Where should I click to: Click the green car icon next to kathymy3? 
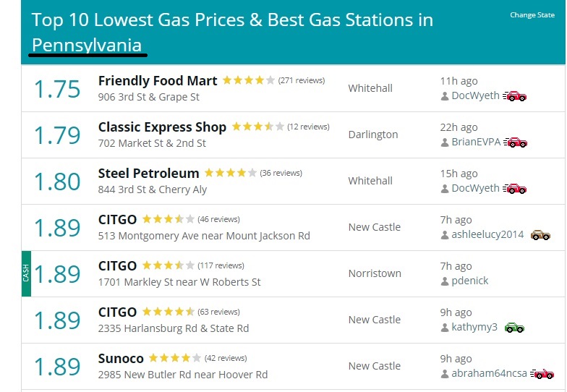coord(514,328)
